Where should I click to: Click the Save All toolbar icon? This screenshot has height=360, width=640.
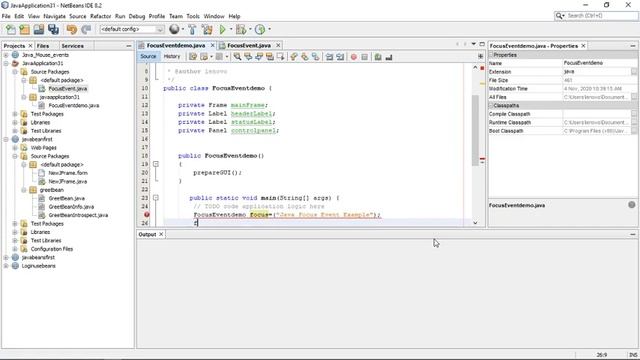coord(53,29)
